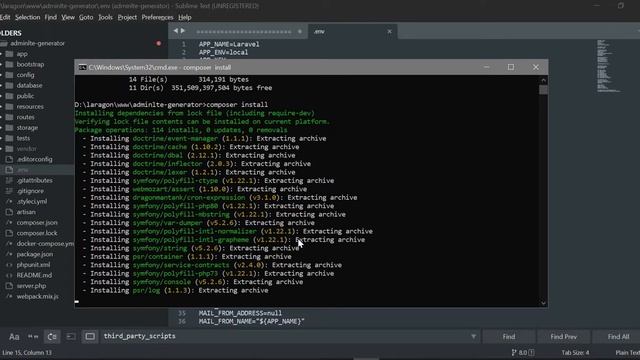This screenshot has width=640, height=360.
Task: Open the .gitignore file
Action: click(30, 191)
